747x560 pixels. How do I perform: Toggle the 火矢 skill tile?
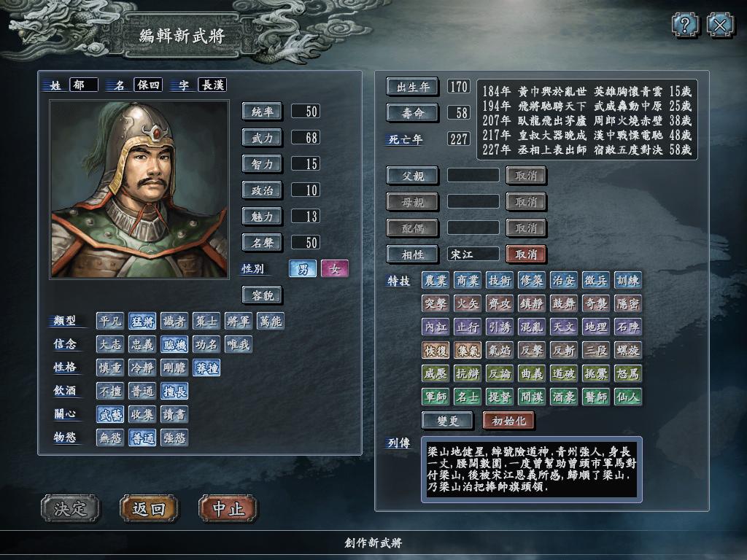(468, 303)
